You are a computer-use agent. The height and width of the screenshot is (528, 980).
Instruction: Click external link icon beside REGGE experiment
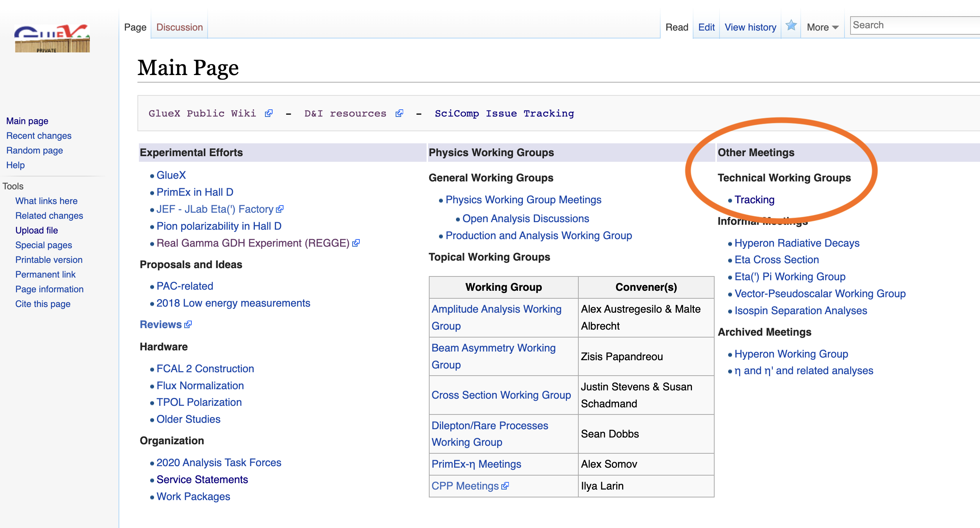(x=356, y=243)
